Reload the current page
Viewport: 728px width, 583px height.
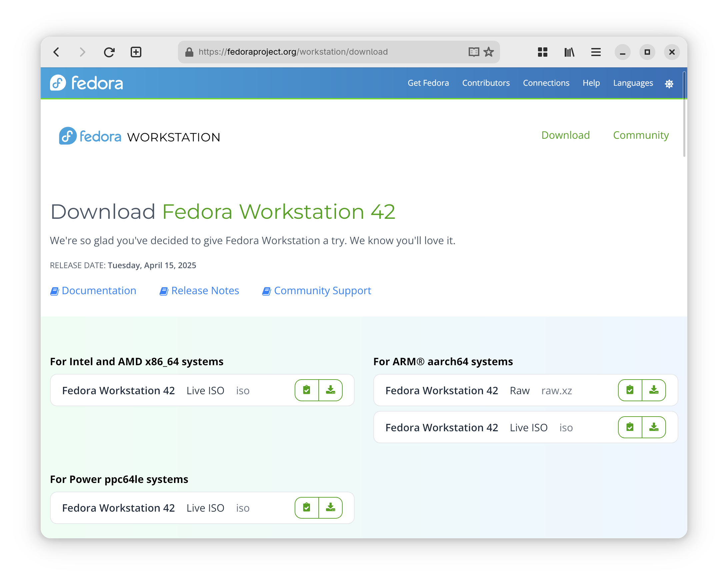click(109, 52)
